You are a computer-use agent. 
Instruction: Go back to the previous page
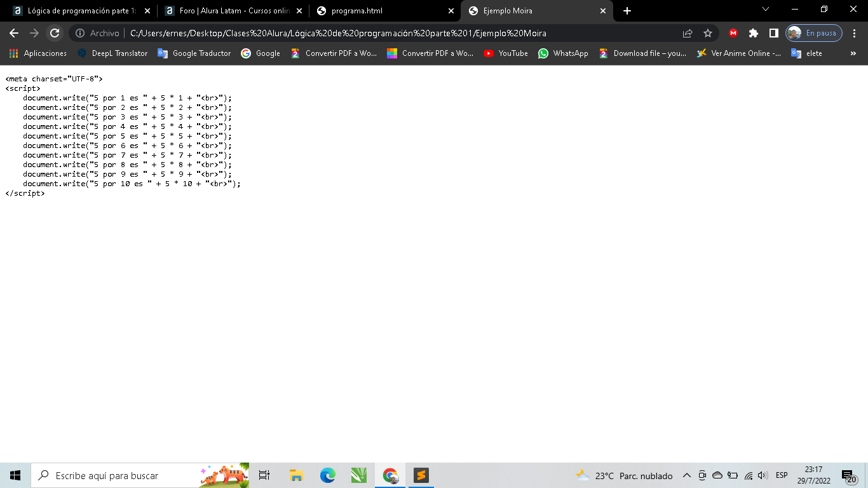tap(14, 33)
